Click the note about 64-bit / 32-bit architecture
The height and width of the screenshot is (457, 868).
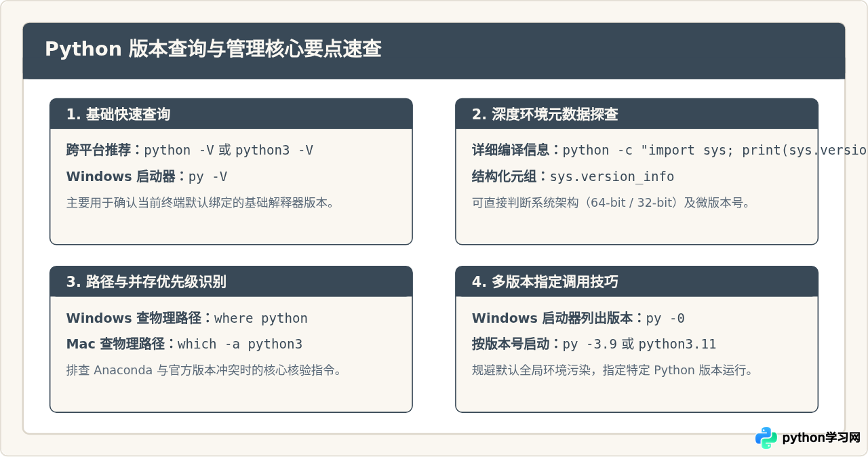[x=612, y=202]
